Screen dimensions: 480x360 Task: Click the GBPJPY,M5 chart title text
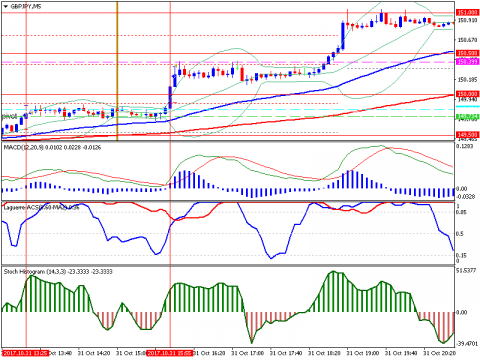(26, 6)
